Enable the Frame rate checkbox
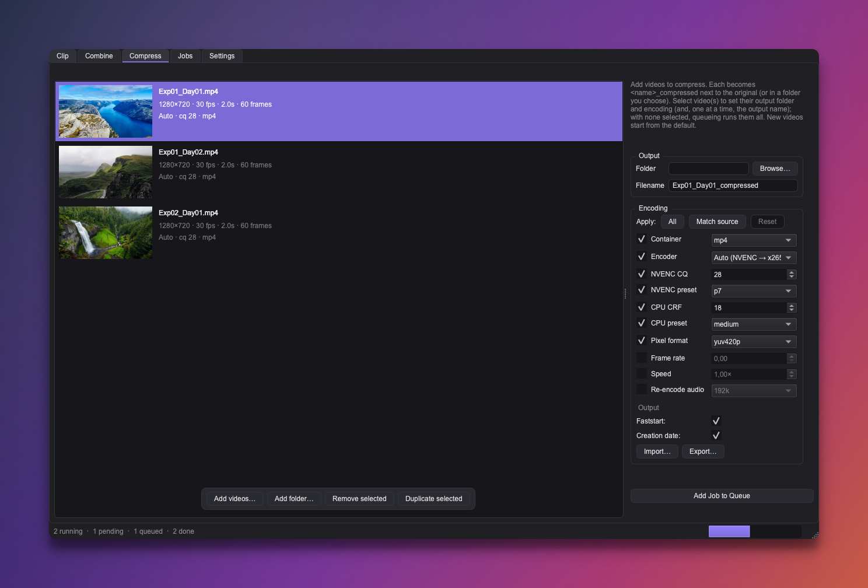This screenshot has width=868, height=588. pyautogui.click(x=642, y=358)
